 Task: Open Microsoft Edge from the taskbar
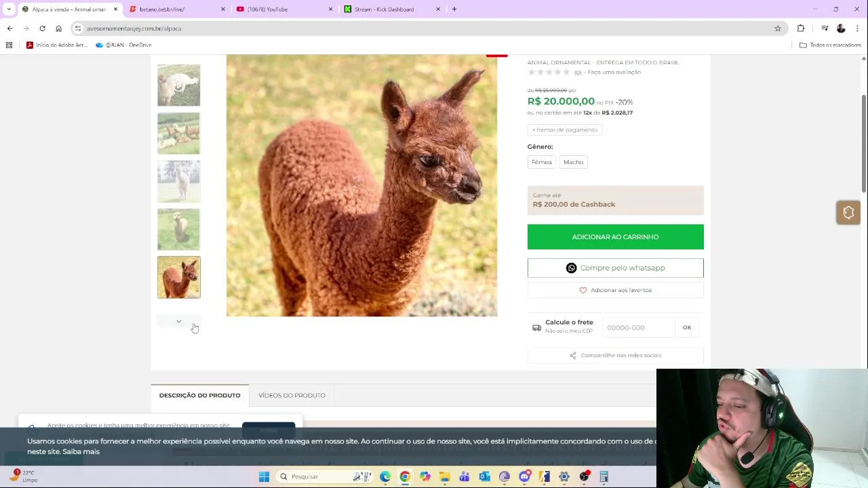[x=385, y=476]
